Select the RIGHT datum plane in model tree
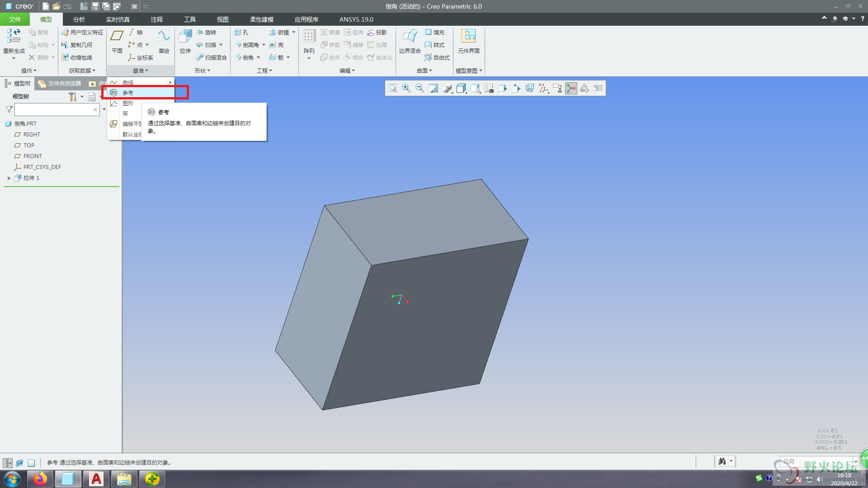 [x=27, y=135]
